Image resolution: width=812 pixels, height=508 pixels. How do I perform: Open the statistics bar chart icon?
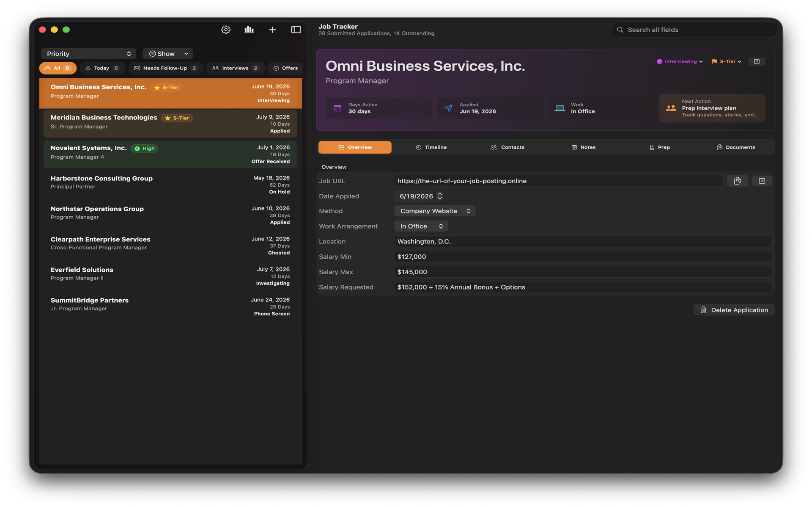(249, 30)
